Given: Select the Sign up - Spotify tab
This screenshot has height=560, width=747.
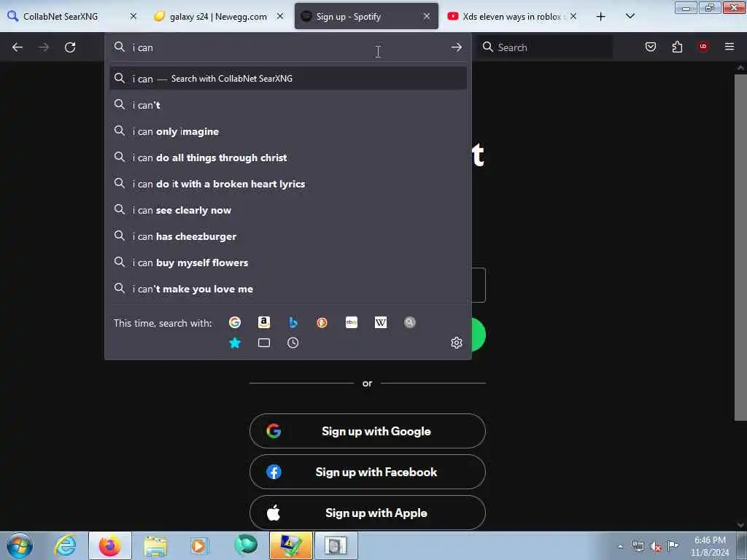Looking at the screenshot, I should pyautogui.click(x=366, y=16).
